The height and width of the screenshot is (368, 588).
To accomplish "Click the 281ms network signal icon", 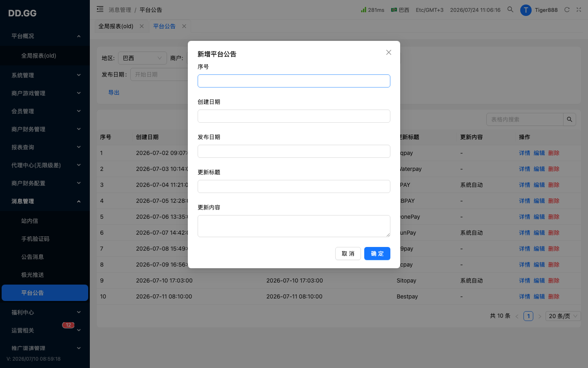I will [363, 9].
